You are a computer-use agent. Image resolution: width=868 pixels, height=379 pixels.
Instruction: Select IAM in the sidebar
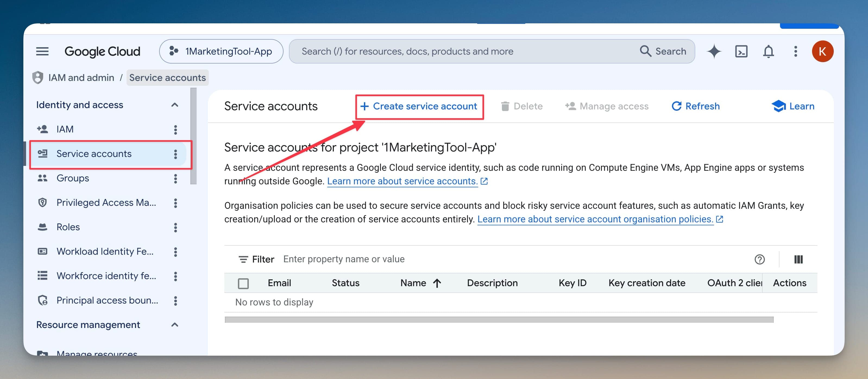[65, 129]
